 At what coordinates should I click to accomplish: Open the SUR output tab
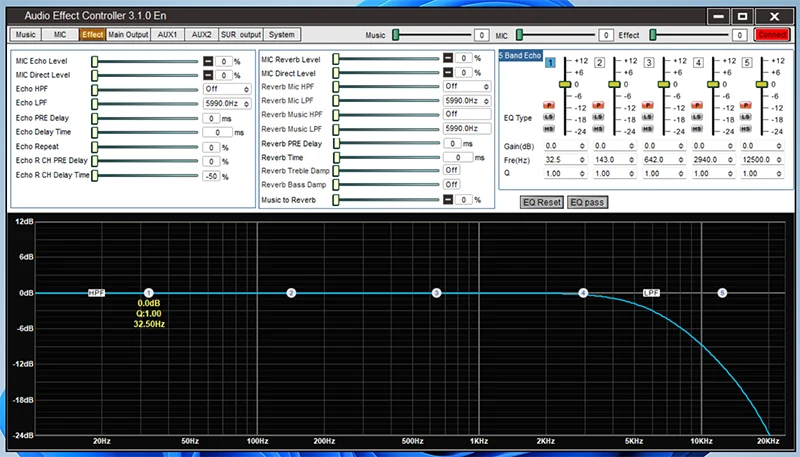[x=241, y=35]
